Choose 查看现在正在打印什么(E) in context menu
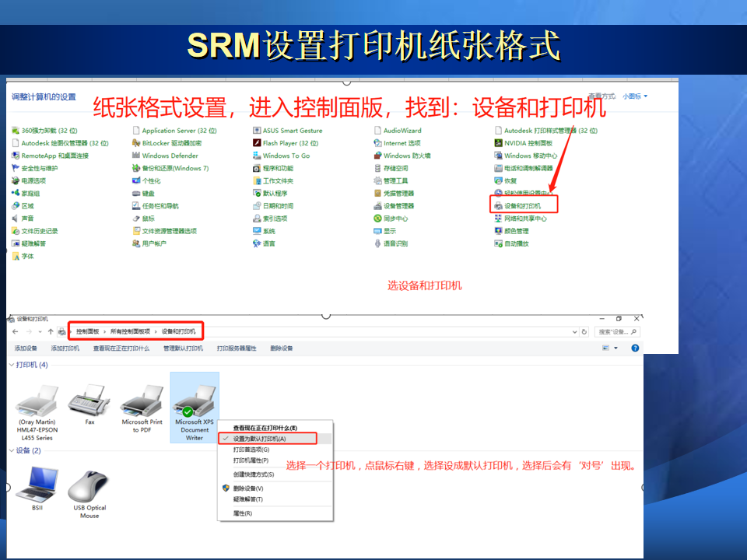 (x=265, y=428)
